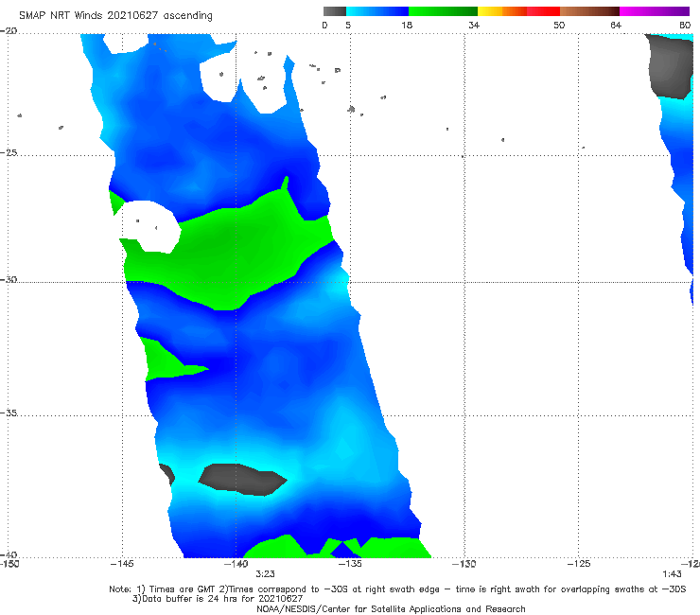This screenshot has height=615, width=700.
Task: Click the white data gap inside the green wind band
Action: click(x=150, y=226)
